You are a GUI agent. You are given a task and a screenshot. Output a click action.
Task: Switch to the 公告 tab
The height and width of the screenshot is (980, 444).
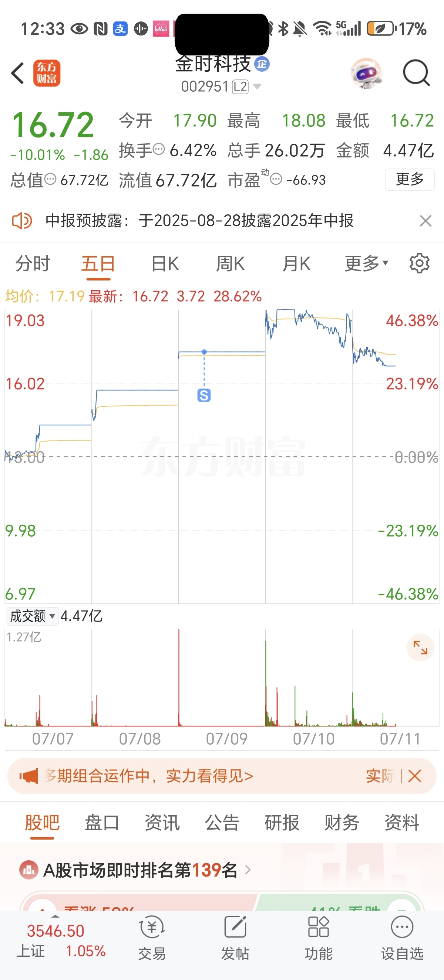click(222, 823)
